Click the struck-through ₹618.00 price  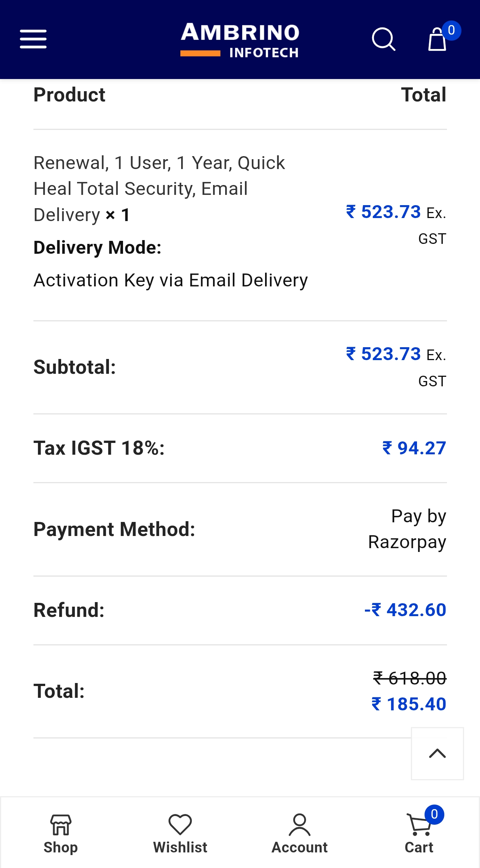click(410, 678)
